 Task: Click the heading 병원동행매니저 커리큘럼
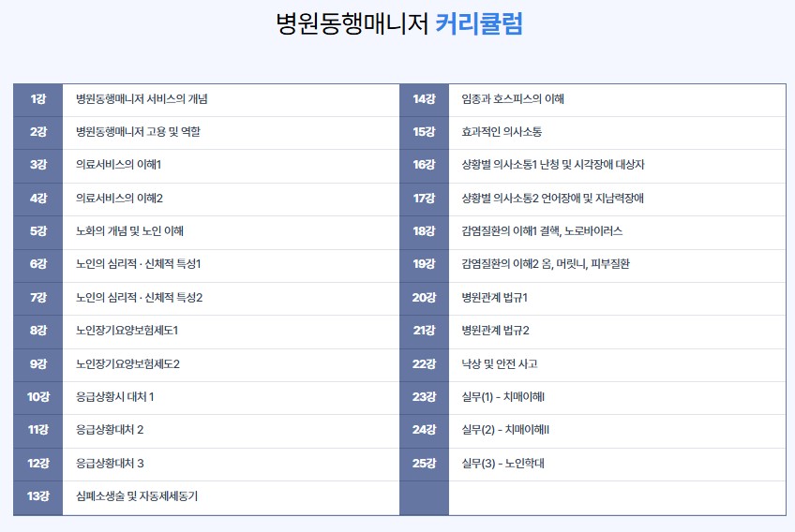pyautogui.click(x=399, y=23)
